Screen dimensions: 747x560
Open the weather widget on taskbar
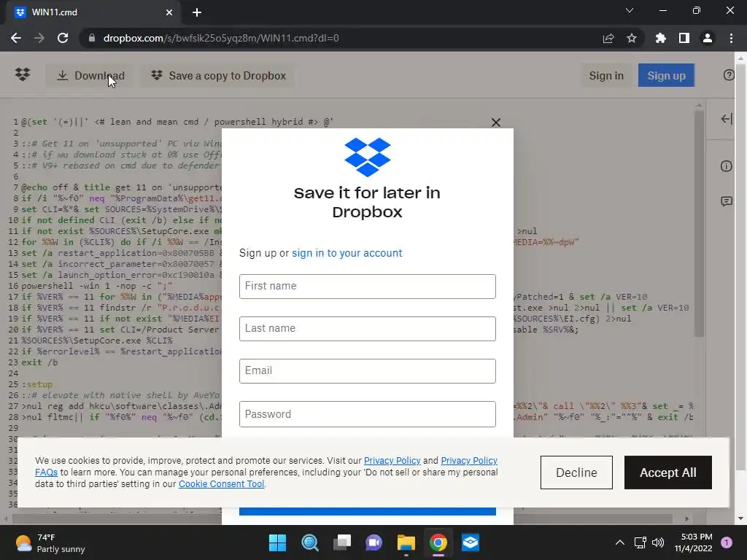[50, 542]
